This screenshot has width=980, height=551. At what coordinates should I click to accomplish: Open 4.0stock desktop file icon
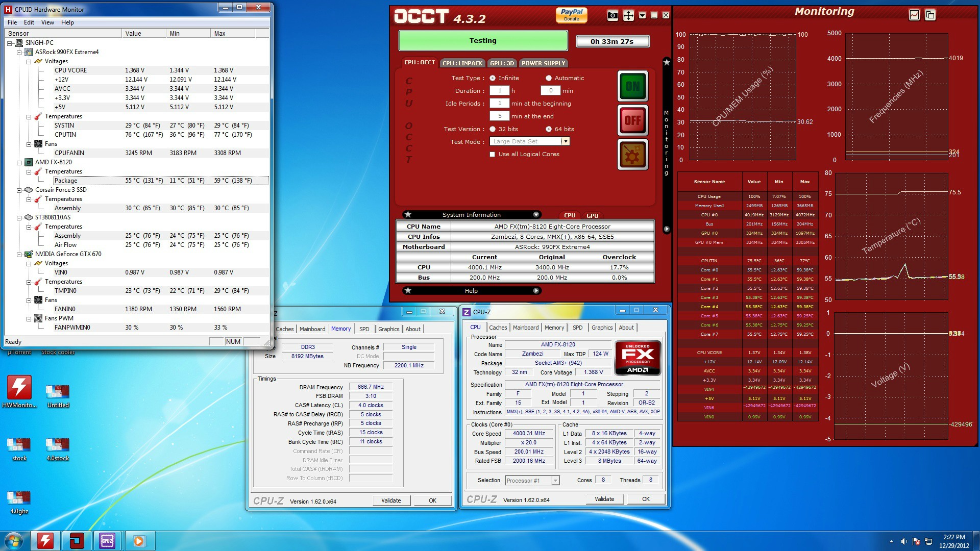pos(58,448)
